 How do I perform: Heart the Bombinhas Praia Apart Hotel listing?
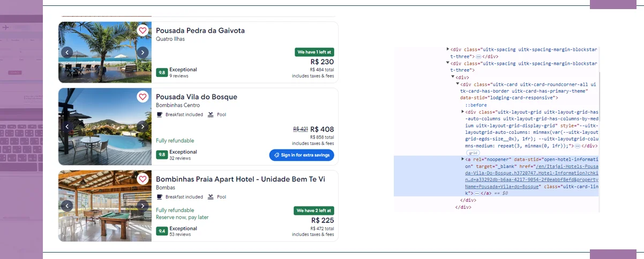pyautogui.click(x=143, y=179)
